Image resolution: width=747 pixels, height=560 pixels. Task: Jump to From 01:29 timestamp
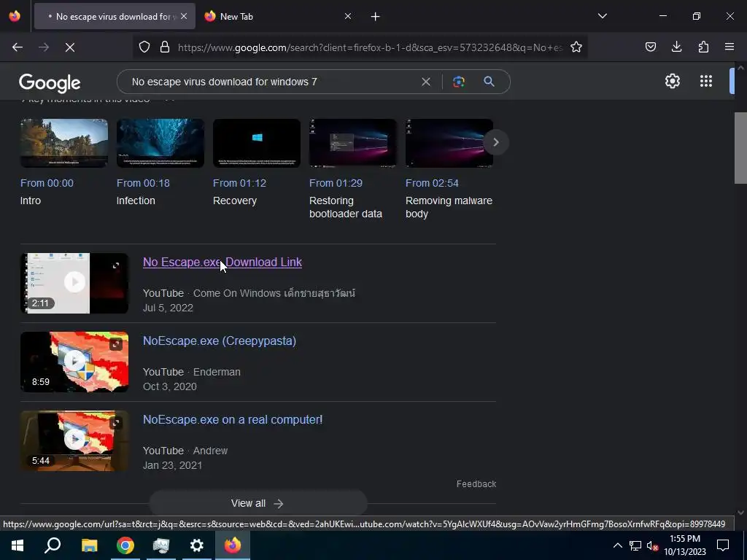coord(336,183)
